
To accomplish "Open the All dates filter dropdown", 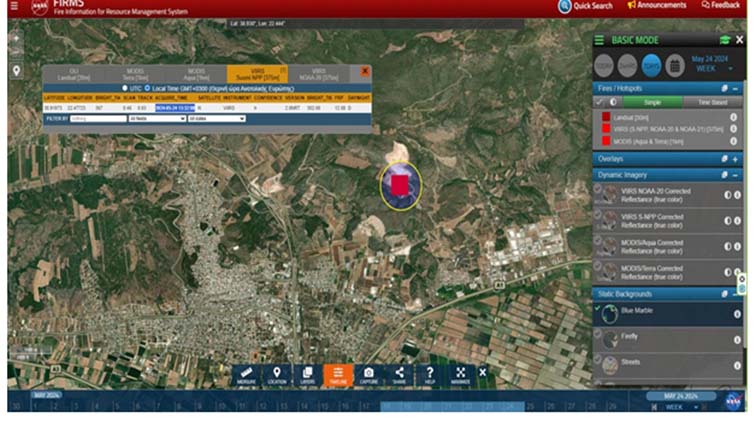I will coord(216,119).
